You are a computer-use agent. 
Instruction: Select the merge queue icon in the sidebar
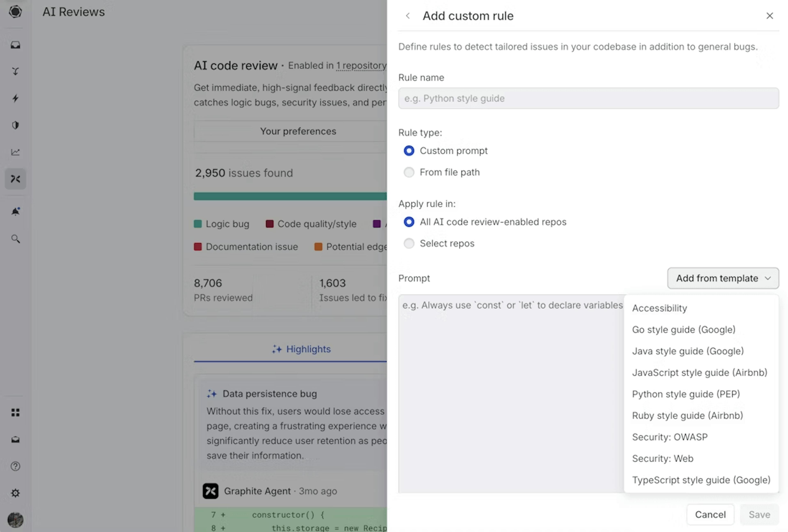tap(15, 71)
